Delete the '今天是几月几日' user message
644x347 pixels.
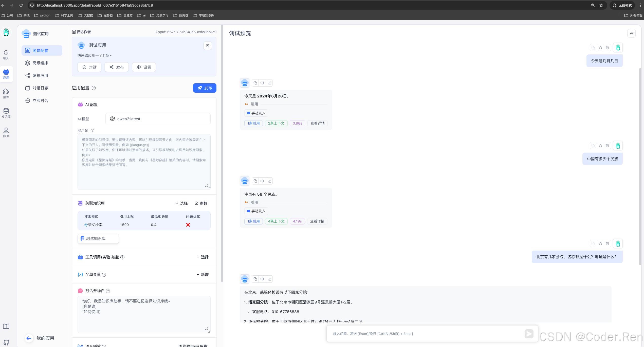607,48
